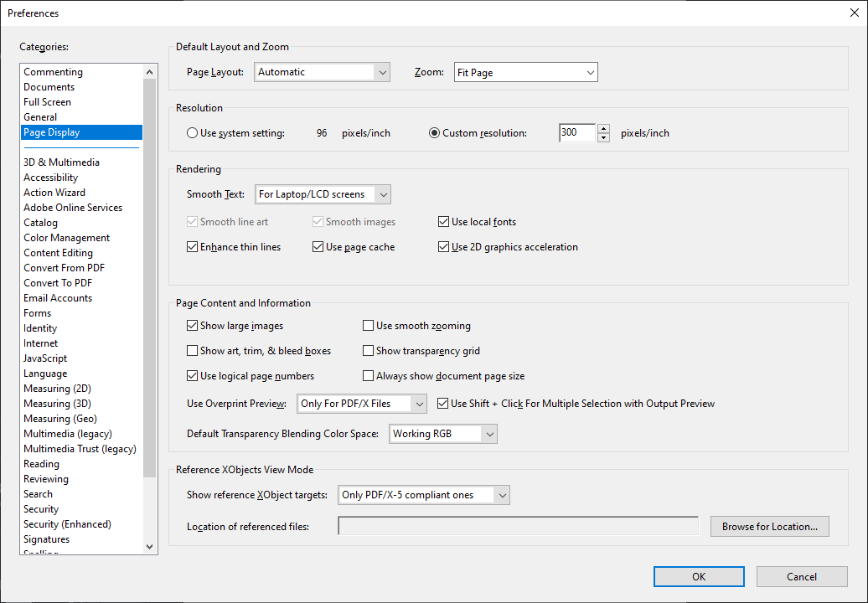Select the Documents category
Screen dimensions: 868x603
(49, 86)
